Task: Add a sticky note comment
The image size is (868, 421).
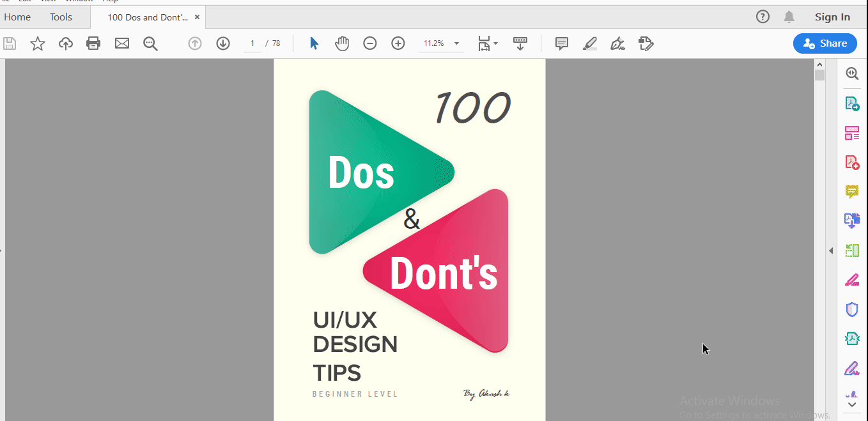Action: (x=562, y=43)
